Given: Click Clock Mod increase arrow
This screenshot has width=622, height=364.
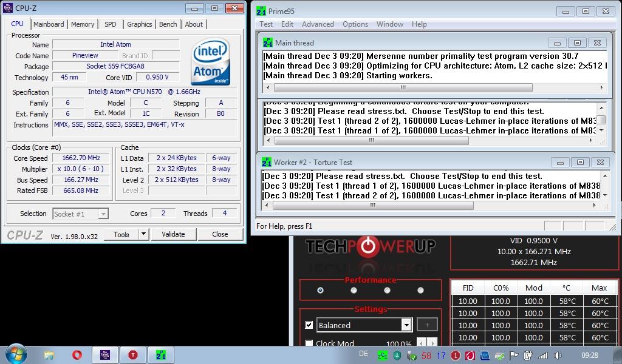Looking at the screenshot, I should pos(432,343).
